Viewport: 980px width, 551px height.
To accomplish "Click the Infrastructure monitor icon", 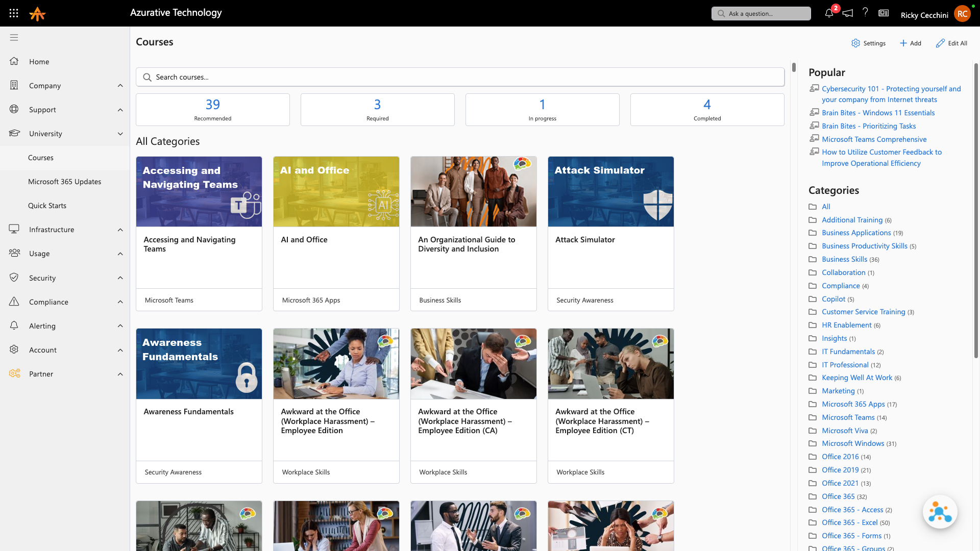I will pos(14,229).
